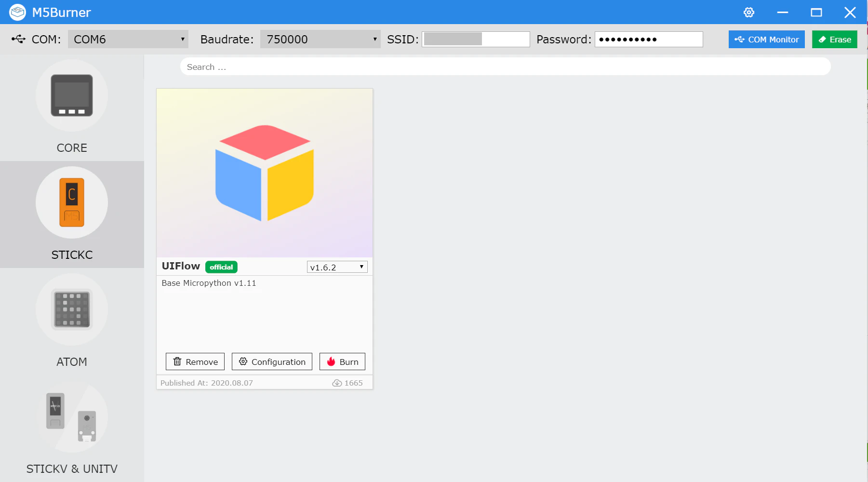This screenshot has width=868, height=482.
Task: Click the USB icon beside COM
Action: (18, 39)
